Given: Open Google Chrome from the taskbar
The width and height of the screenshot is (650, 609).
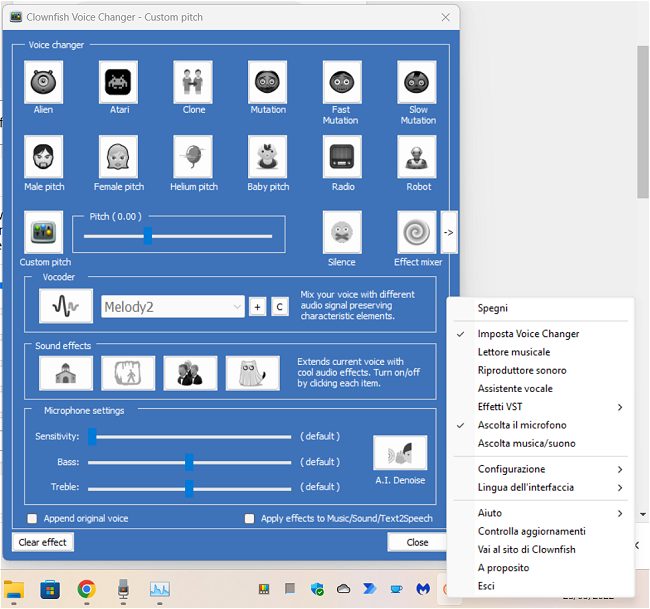Looking at the screenshot, I should [x=86, y=589].
